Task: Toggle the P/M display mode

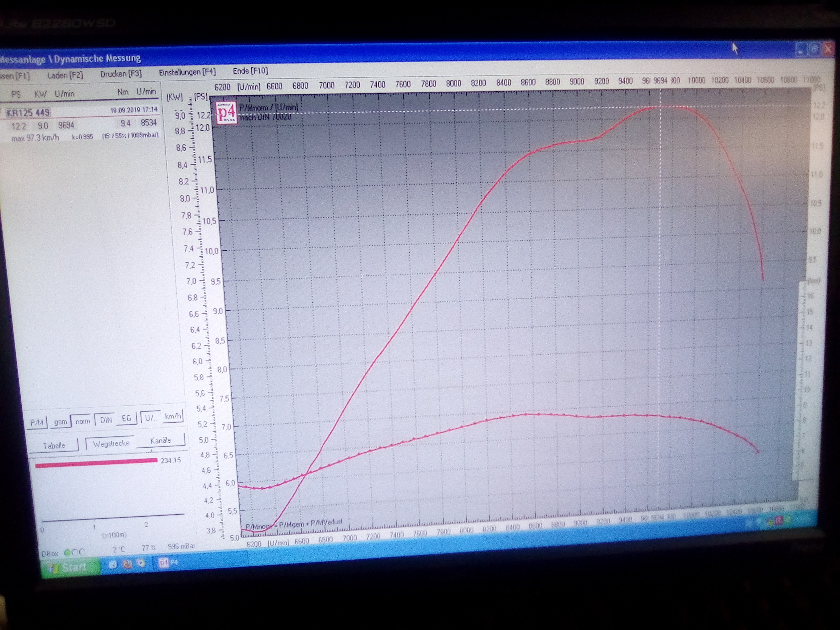Action: [37, 422]
